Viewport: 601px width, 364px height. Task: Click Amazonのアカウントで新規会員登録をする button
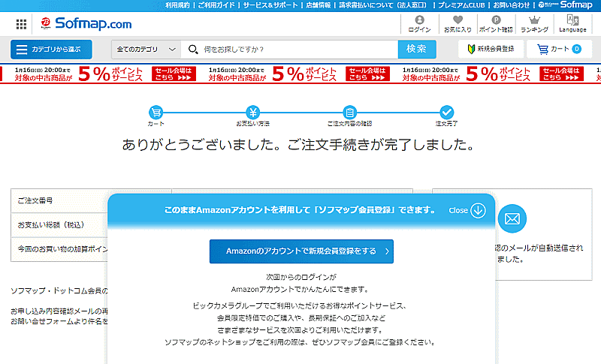pos(301,251)
